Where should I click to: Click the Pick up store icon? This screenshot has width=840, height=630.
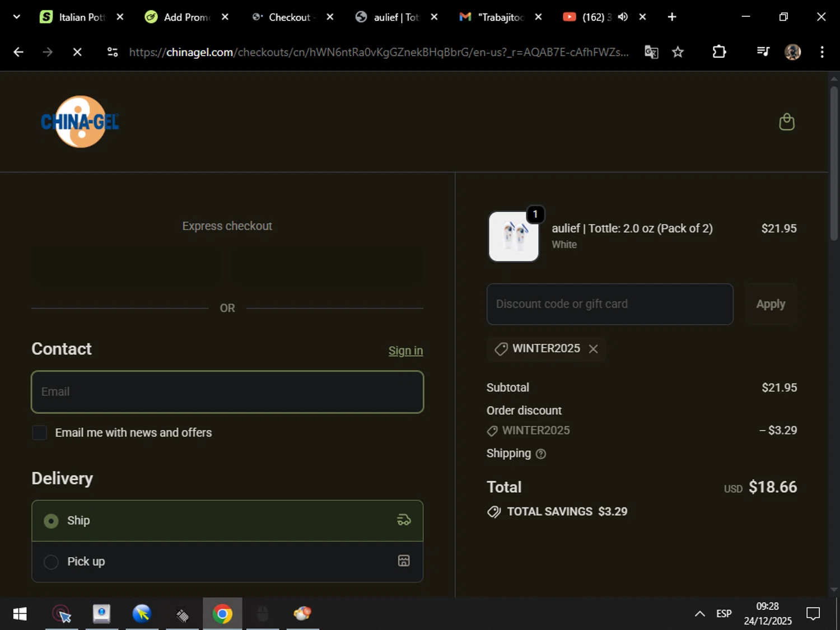[404, 561]
